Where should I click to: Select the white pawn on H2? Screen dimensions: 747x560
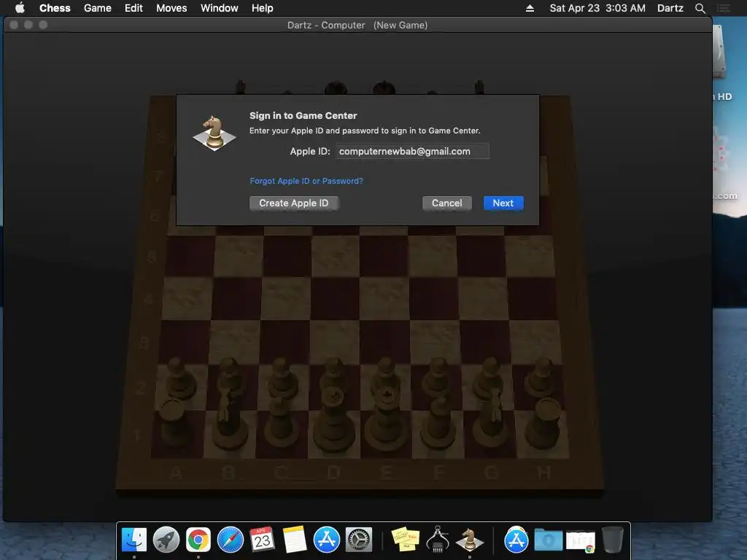[x=541, y=378]
